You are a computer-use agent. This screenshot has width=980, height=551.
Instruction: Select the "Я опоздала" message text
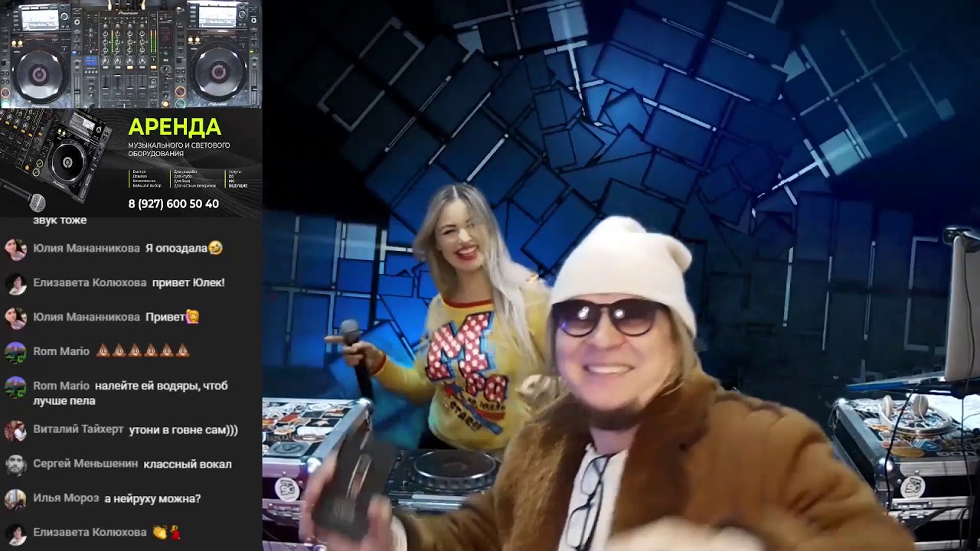[176, 248]
